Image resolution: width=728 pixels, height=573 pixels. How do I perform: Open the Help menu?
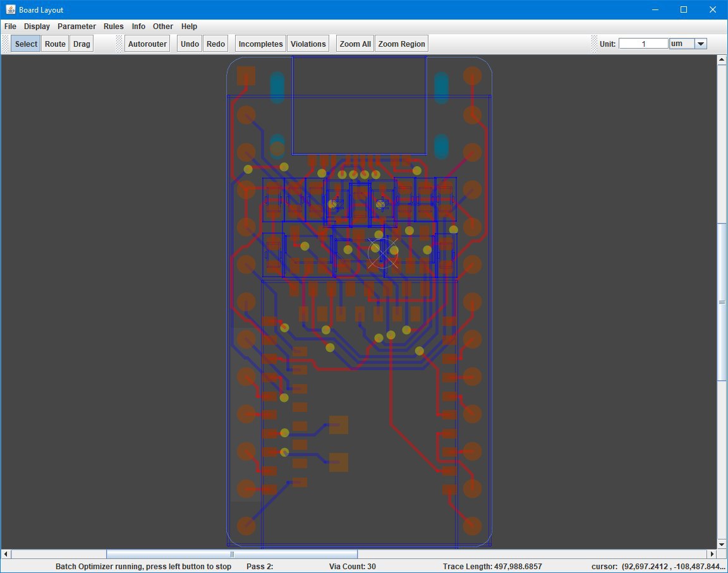click(189, 27)
